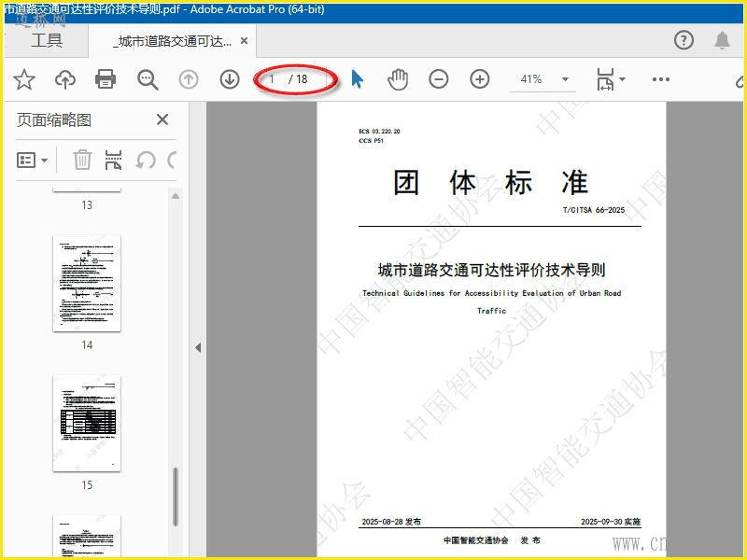The width and height of the screenshot is (747, 560).
Task: Expand thumbnail options dropdown arrow
Action: click(44, 161)
